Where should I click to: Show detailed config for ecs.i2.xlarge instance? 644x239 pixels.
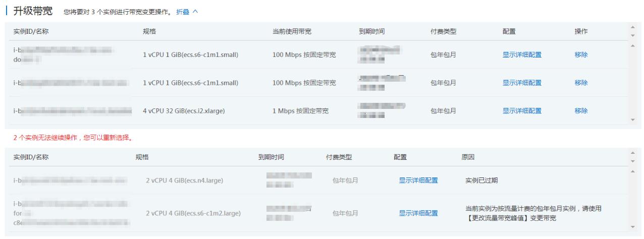pyautogui.click(x=522, y=111)
